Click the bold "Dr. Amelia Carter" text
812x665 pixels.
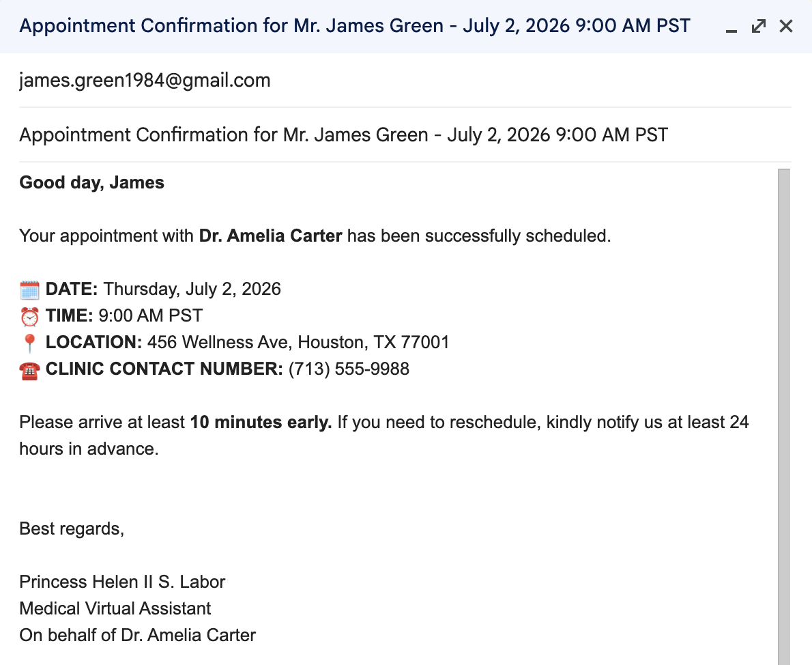pyautogui.click(x=270, y=236)
